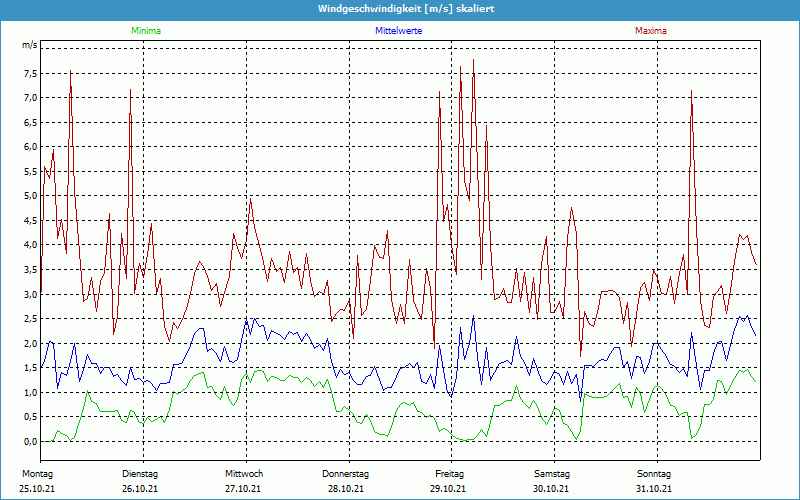The height and width of the screenshot is (500, 800).
Task: Click the 6,0 y-axis value
Action: pos(31,147)
